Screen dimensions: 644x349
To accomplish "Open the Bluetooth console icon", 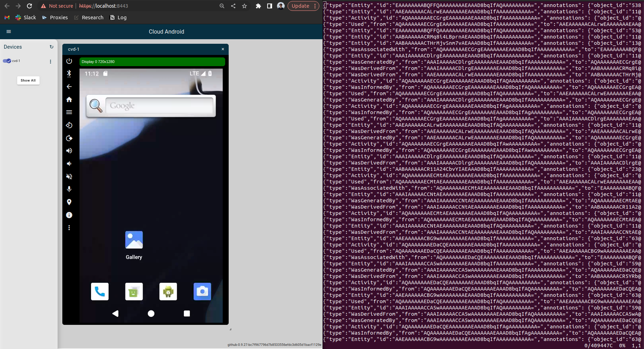I will (x=69, y=74).
